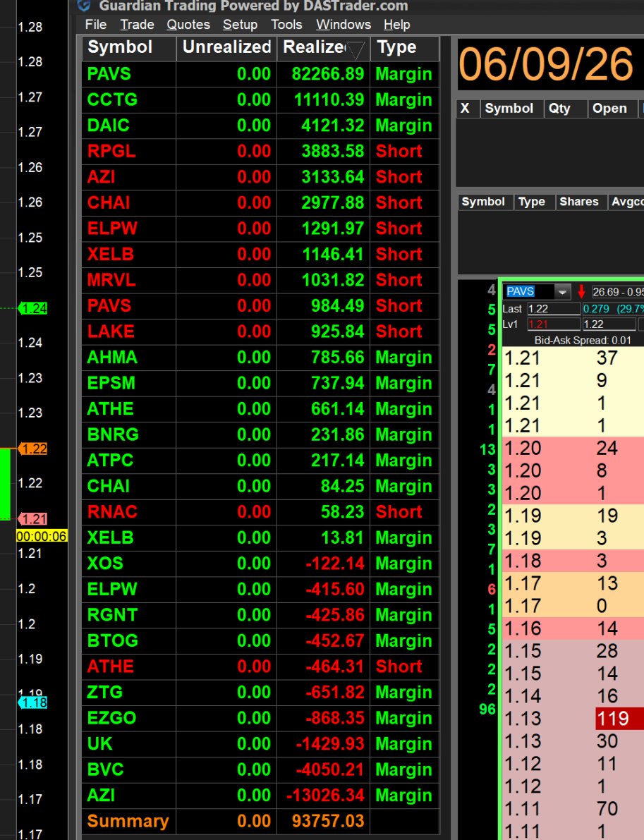
Task: Click the Last price field showing 1.22
Action: (x=553, y=309)
